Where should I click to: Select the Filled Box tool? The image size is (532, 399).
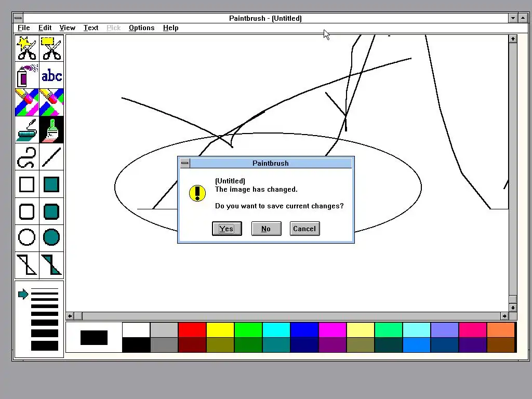51,184
